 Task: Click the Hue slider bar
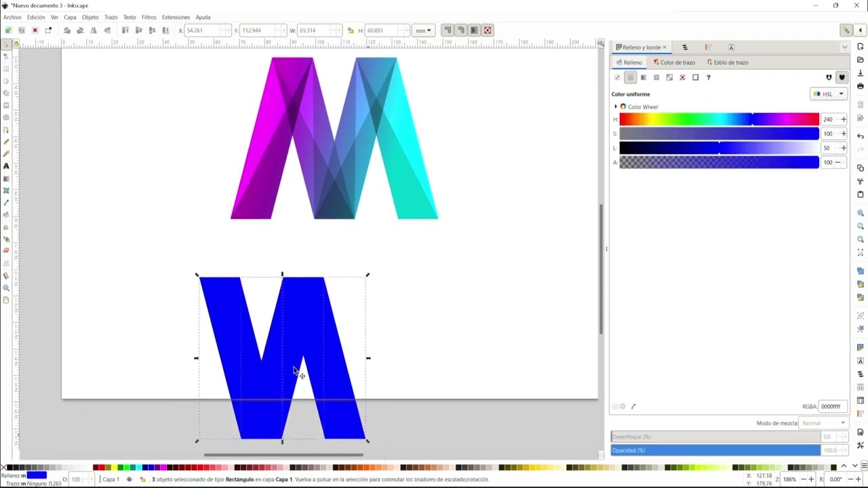[x=719, y=119]
